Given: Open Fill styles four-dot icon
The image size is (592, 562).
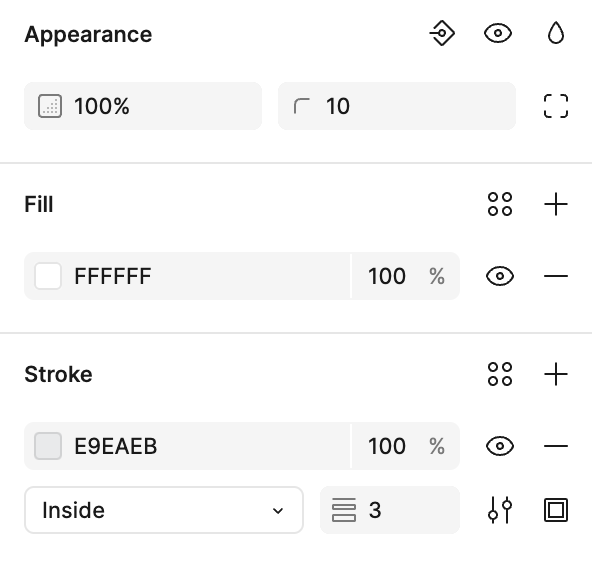Looking at the screenshot, I should tap(500, 204).
